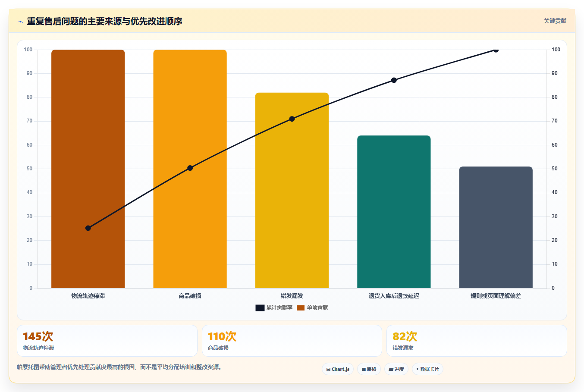Viewport: 584px width, 392px height.
Task: Click the 表格 tag chip
Action: (x=369, y=369)
